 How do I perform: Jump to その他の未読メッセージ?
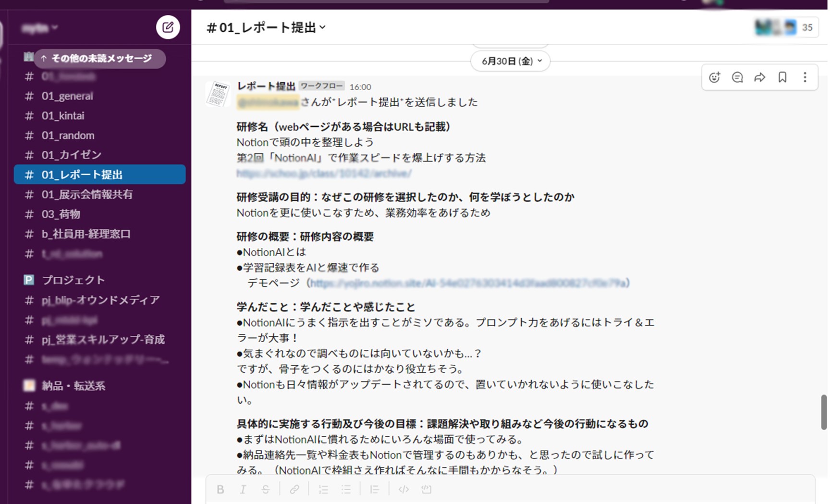pyautogui.click(x=100, y=58)
